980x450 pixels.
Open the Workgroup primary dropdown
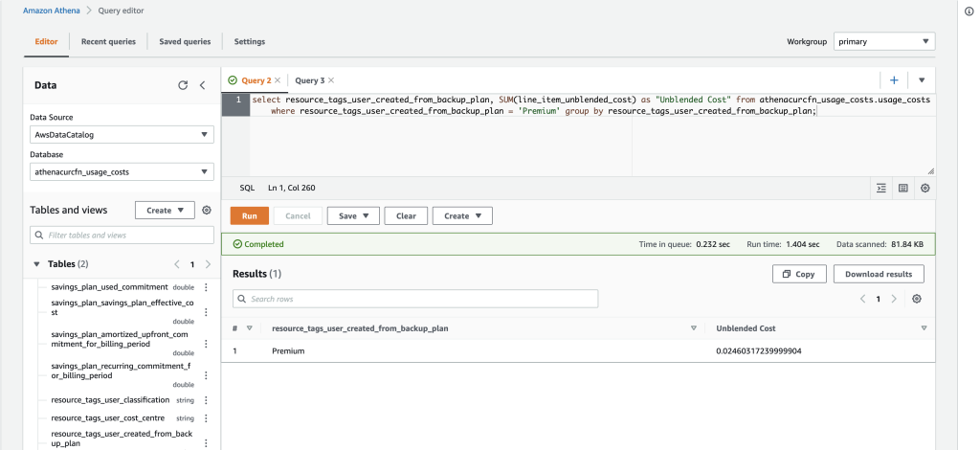click(x=884, y=42)
